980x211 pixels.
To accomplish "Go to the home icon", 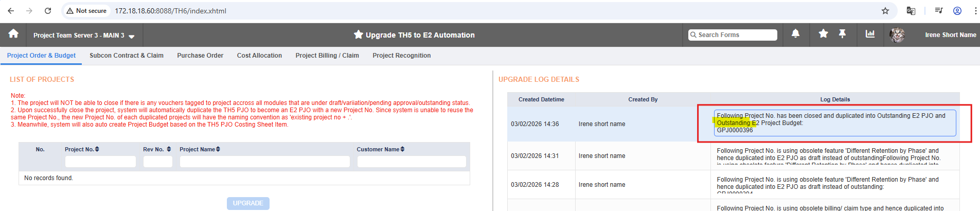I will click(x=13, y=34).
